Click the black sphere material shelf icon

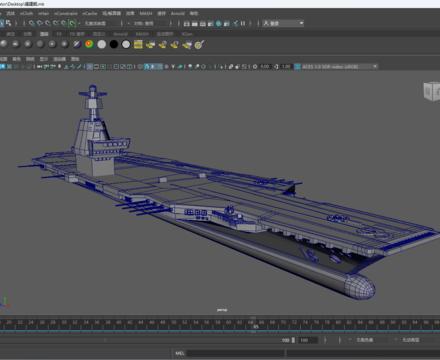click(x=114, y=44)
